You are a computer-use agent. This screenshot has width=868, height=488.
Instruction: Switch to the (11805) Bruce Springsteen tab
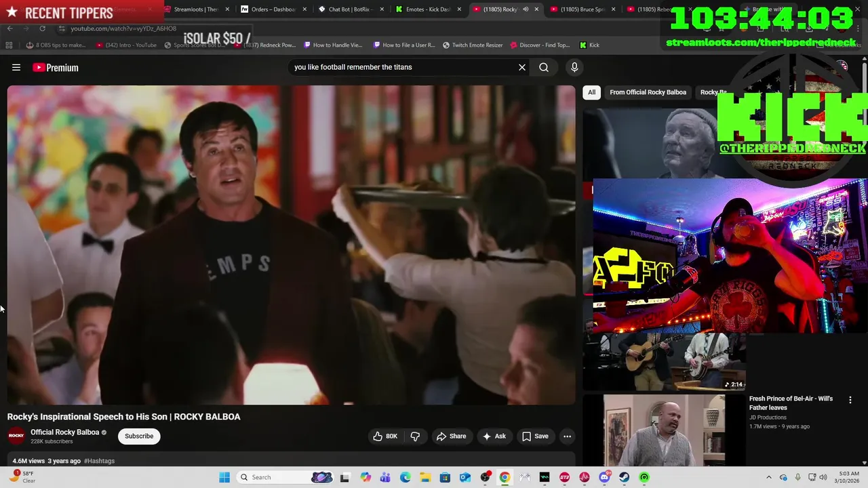point(582,9)
